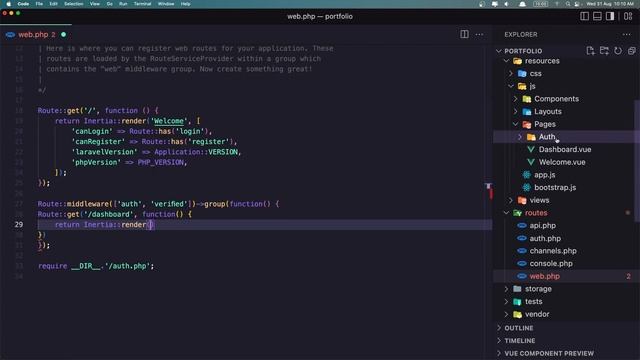
Task: Click the New File icon in Explorer
Action: [x=590, y=51]
